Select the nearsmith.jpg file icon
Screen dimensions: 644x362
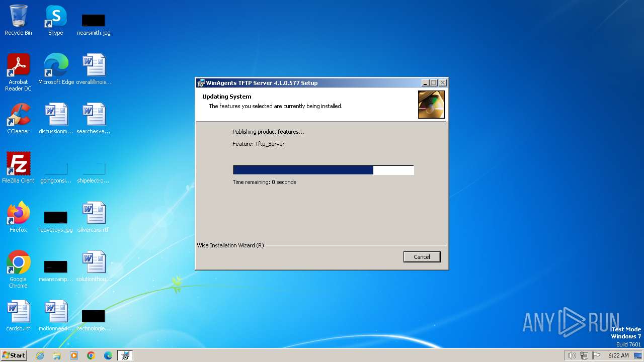(x=94, y=24)
